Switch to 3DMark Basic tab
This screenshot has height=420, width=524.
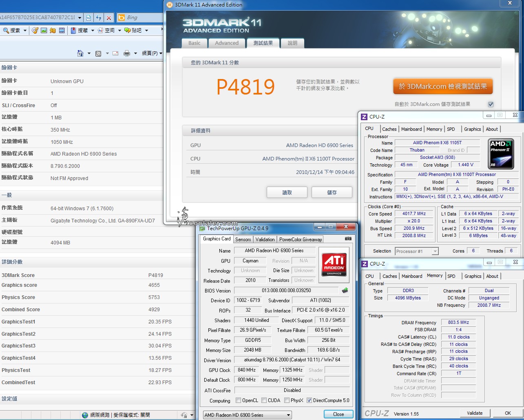(x=195, y=43)
